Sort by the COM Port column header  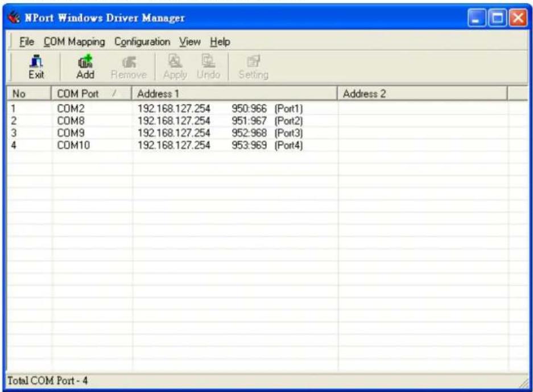tap(91, 93)
